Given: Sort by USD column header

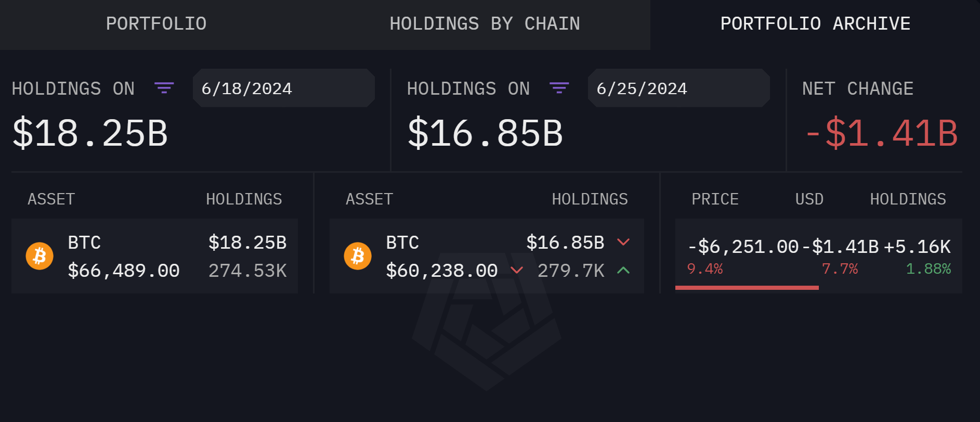Looking at the screenshot, I should click(809, 199).
